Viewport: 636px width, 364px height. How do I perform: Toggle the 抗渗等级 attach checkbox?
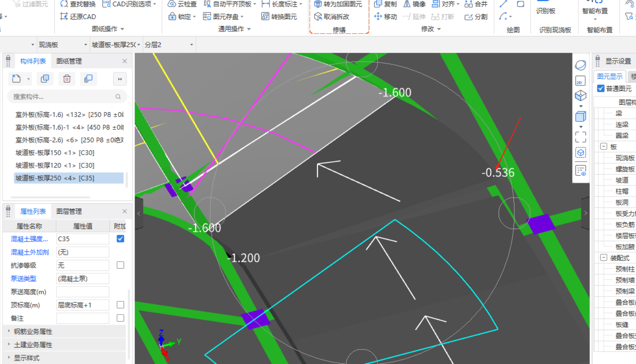120,265
